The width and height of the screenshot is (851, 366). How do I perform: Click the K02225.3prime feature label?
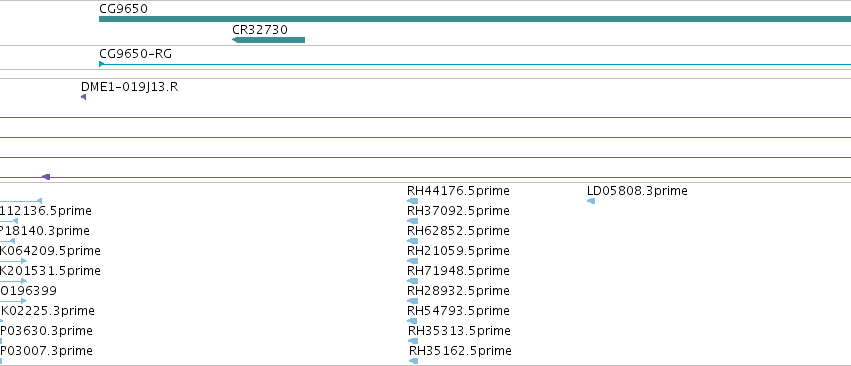click(x=48, y=311)
